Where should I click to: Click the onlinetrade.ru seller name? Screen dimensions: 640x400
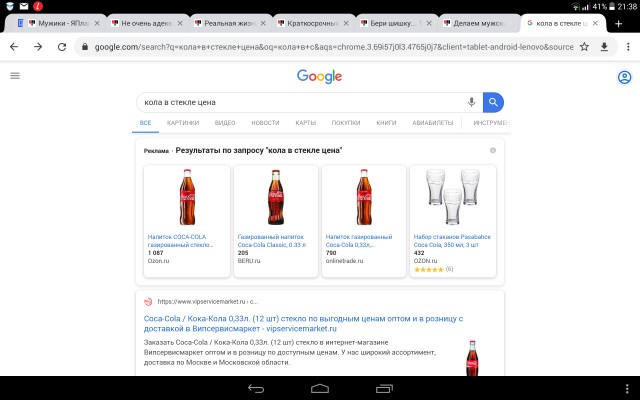(344, 261)
